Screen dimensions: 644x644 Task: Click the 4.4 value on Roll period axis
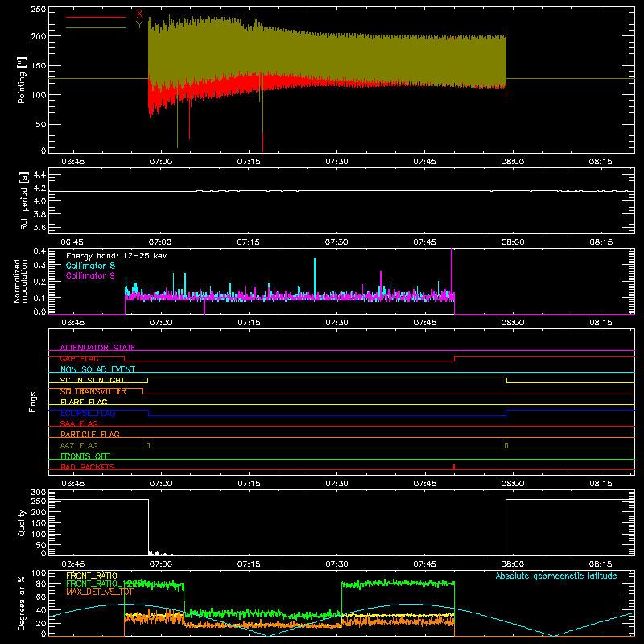click(39, 175)
